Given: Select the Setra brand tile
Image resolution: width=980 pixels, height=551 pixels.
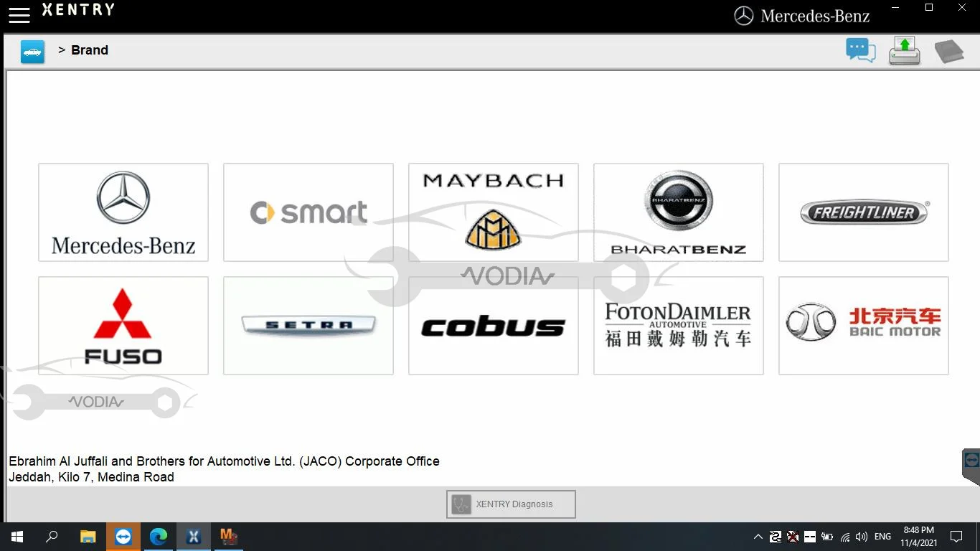Looking at the screenshot, I should coord(308,326).
